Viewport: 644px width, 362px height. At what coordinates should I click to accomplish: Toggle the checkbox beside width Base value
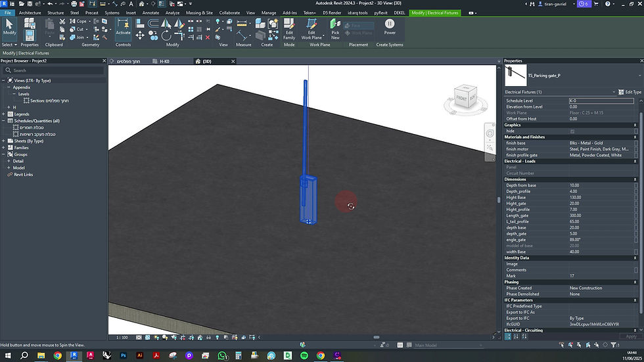635,252
